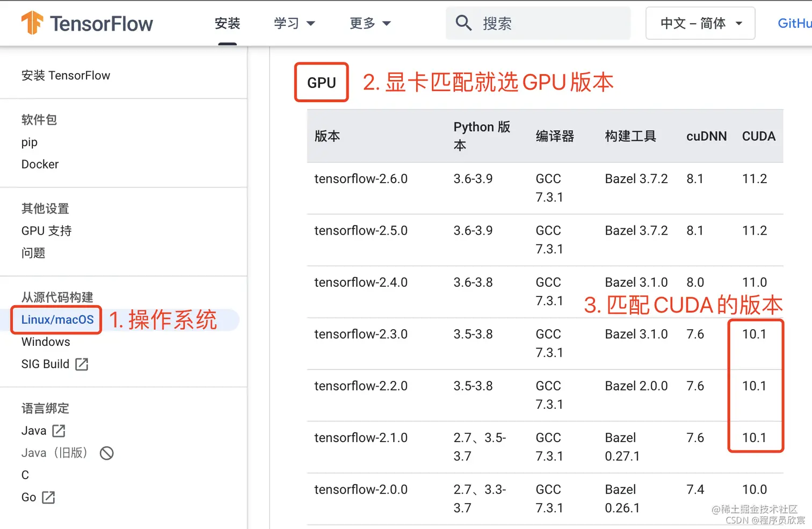This screenshot has width=812, height=529.
Task: Switch documentation to GPU 支持 page
Action: click(46, 230)
